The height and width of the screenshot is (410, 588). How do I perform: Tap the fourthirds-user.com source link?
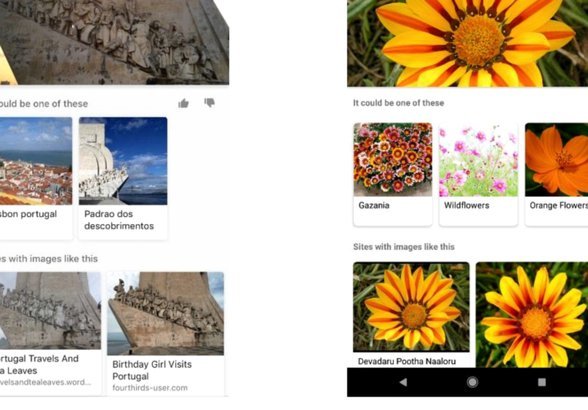pos(150,388)
